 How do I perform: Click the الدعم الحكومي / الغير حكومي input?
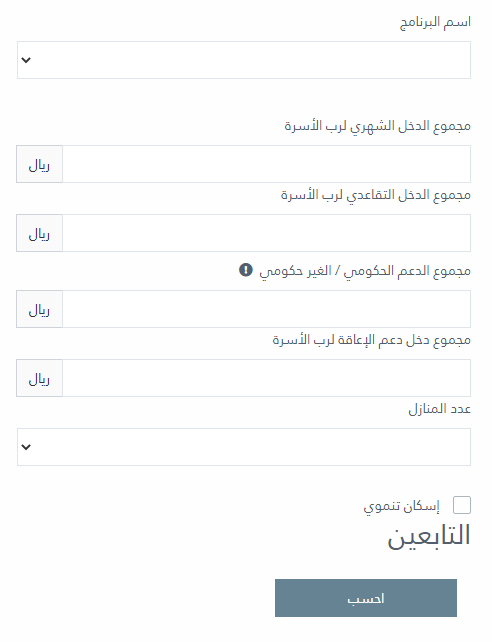[x=266, y=309]
